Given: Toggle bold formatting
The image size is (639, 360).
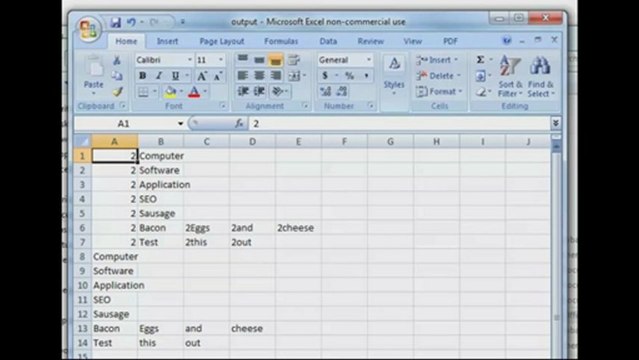Looking at the screenshot, I should point(142,75).
